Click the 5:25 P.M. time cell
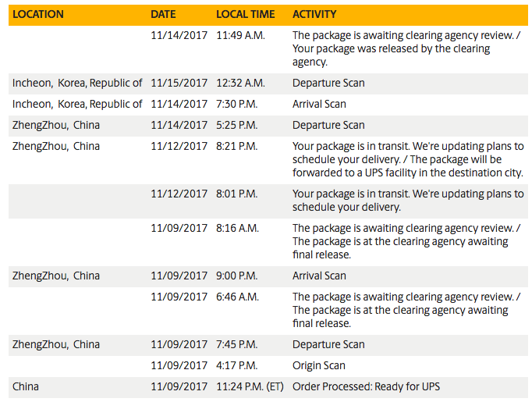This screenshot has height=402, width=532. tap(237, 126)
